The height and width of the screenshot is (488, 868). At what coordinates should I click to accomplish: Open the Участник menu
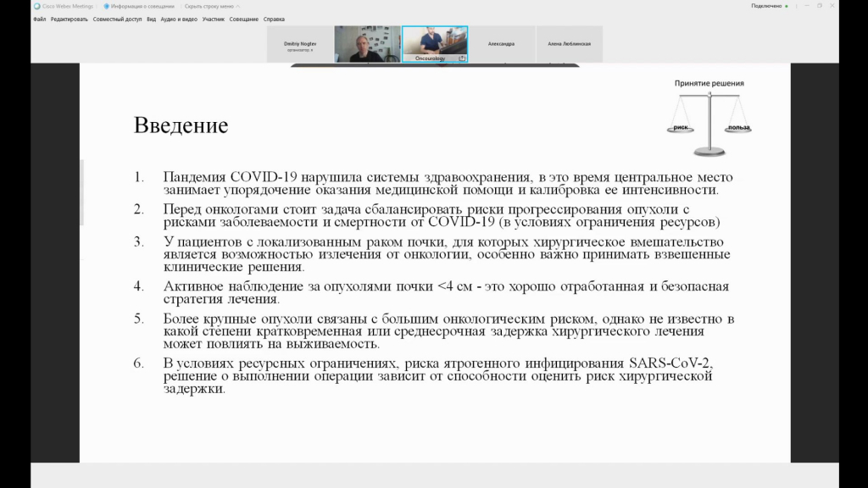click(x=214, y=19)
